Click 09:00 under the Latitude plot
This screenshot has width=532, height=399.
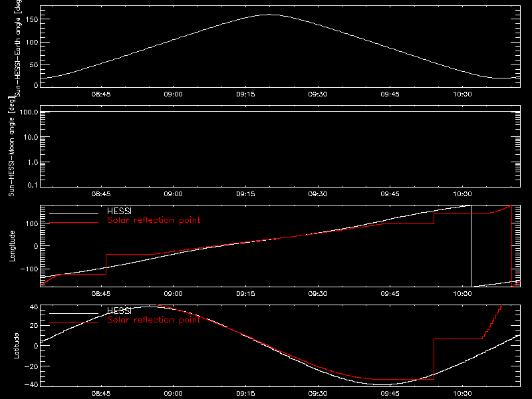click(173, 394)
